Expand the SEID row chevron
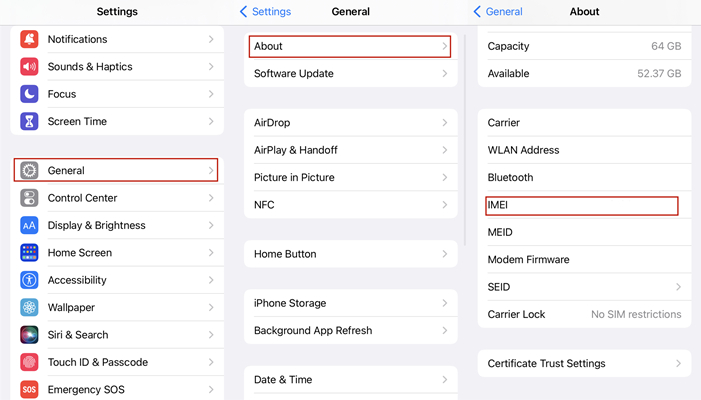701x400 pixels. tap(678, 287)
